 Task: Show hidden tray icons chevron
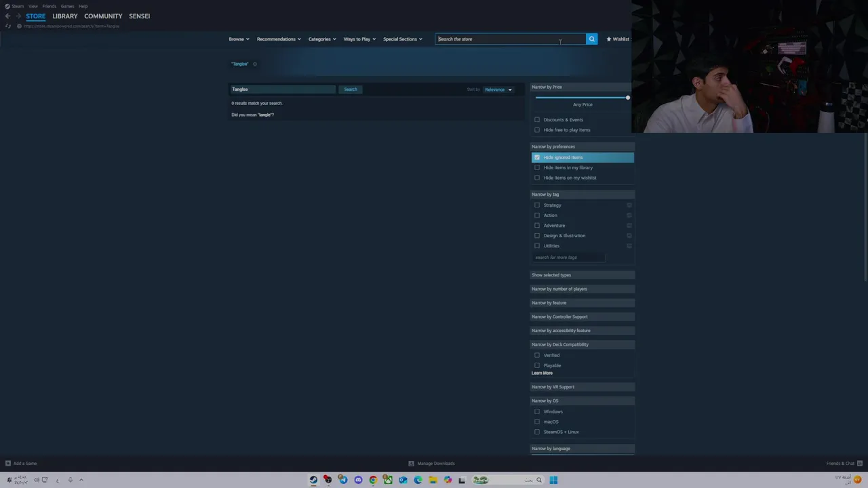point(81,480)
